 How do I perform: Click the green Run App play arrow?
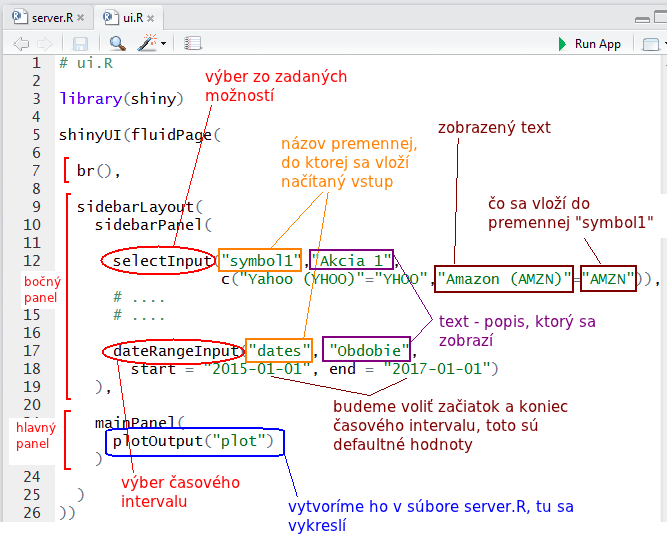point(562,44)
